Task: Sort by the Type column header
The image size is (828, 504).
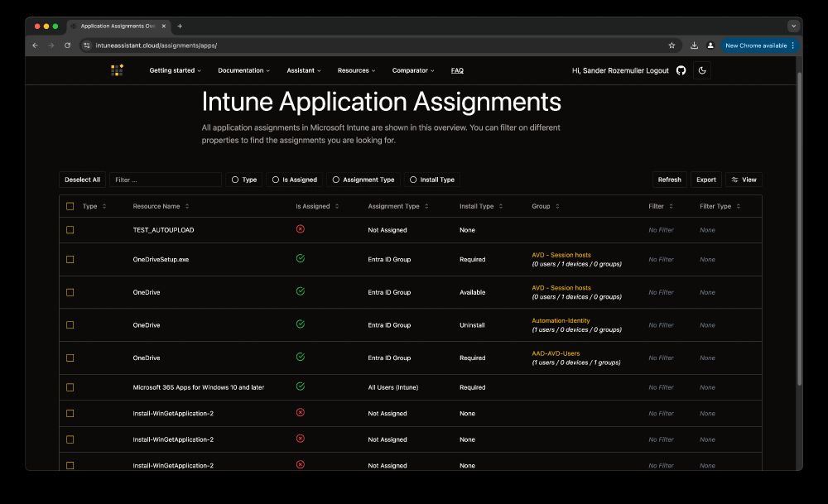Action: [94, 206]
